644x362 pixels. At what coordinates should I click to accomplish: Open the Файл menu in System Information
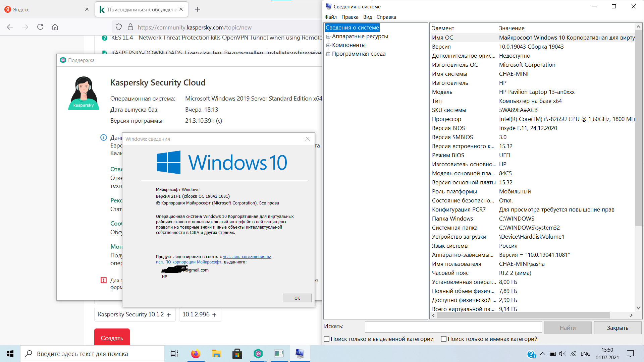click(330, 17)
